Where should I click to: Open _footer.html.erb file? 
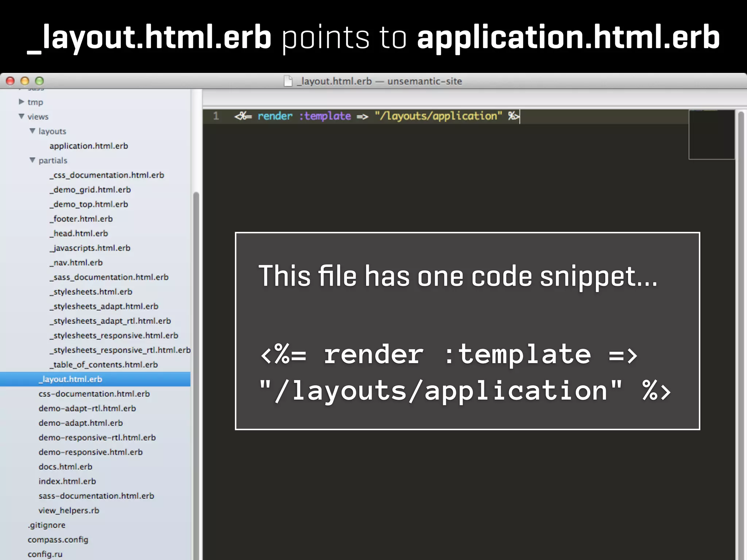81,219
